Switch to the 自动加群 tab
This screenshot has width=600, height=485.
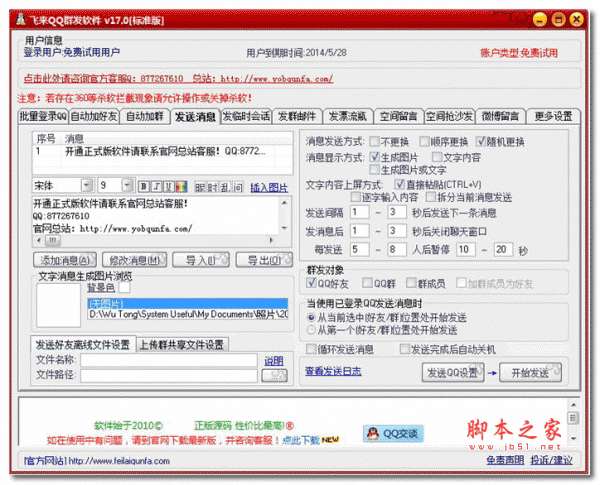[145, 116]
